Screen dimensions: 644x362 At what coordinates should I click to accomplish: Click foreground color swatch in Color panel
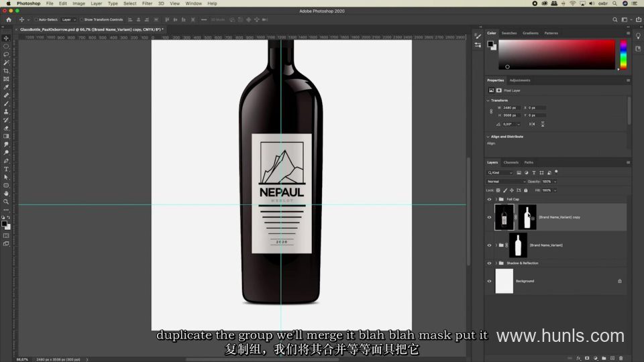click(490, 44)
